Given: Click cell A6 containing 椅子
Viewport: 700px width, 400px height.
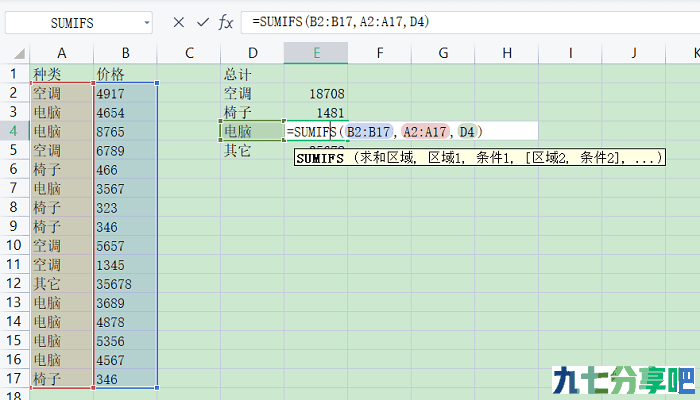Looking at the screenshot, I should point(62,169).
